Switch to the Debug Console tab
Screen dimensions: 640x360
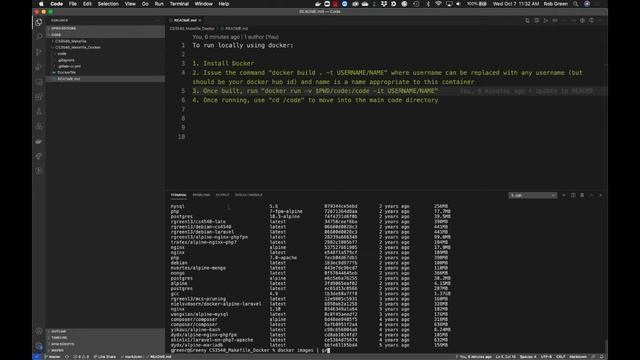[249, 195]
